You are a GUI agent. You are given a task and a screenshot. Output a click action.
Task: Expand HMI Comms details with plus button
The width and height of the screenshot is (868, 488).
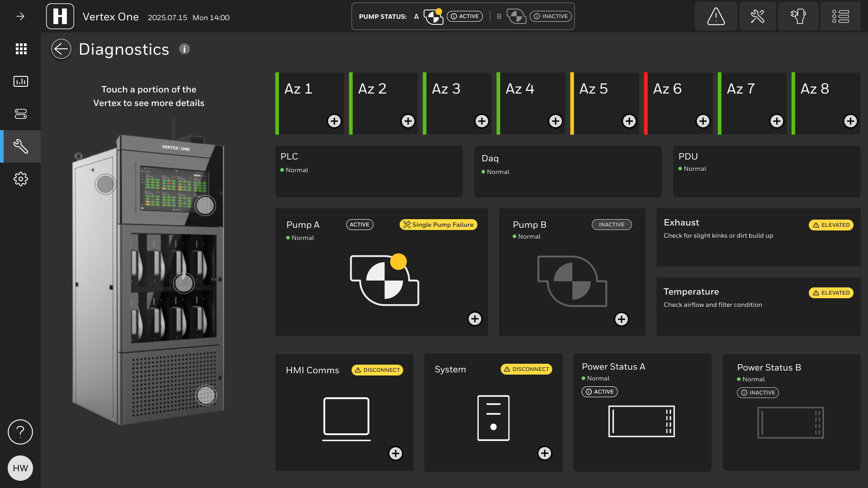click(396, 453)
